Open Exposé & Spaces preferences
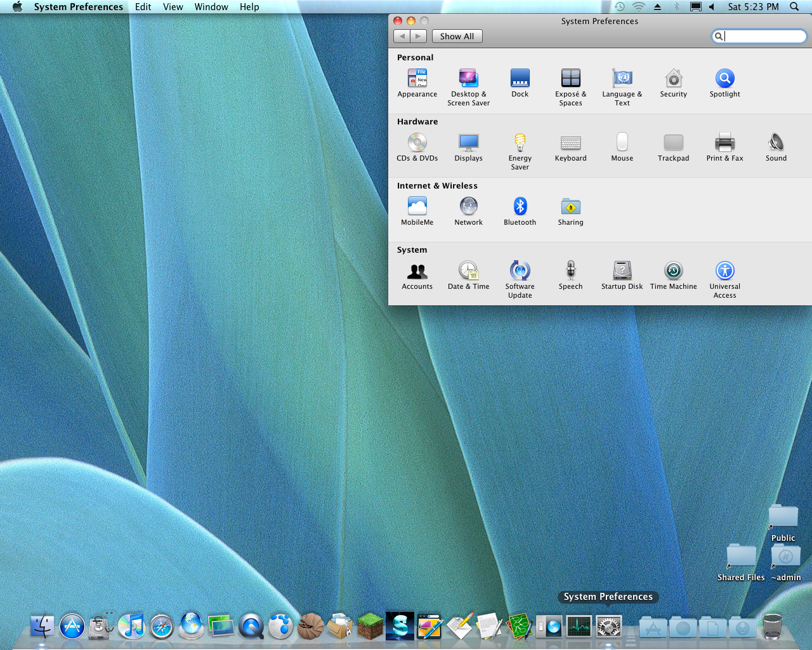The height and width of the screenshot is (650, 812). click(x=570, y=88)
